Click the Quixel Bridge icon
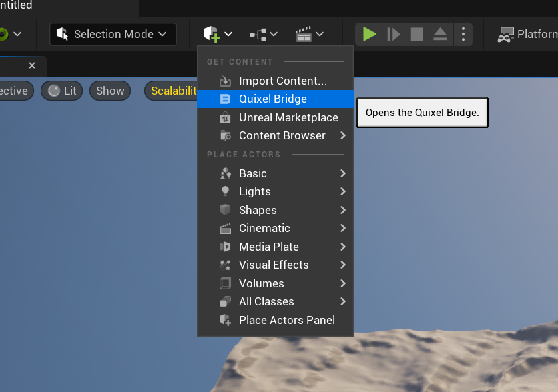Image resolution: width=558 pixels, height=392 pixels. click(x=225, y=99)
